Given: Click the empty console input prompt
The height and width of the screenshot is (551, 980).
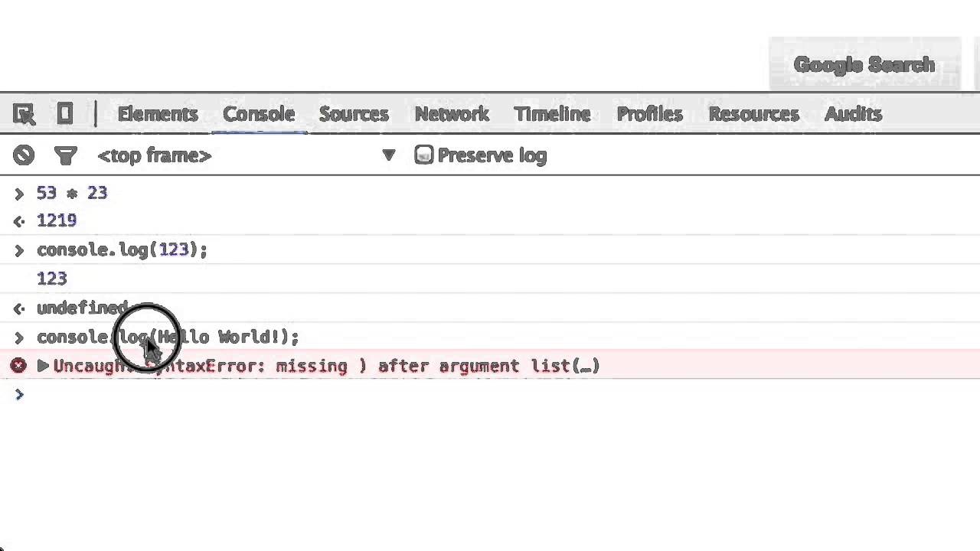Looking at the screenshot, I should tap(490, 394).
